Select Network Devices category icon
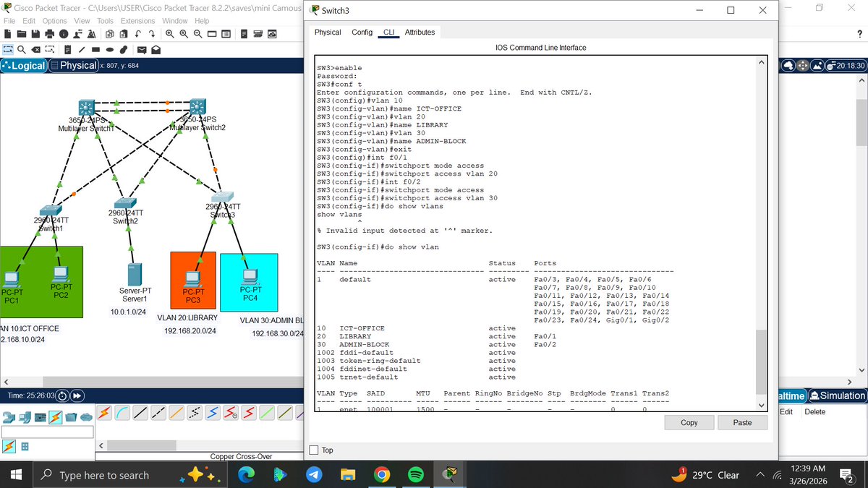Screen dimensions: 868x488 pyautogui.click(x=9, y=417)
